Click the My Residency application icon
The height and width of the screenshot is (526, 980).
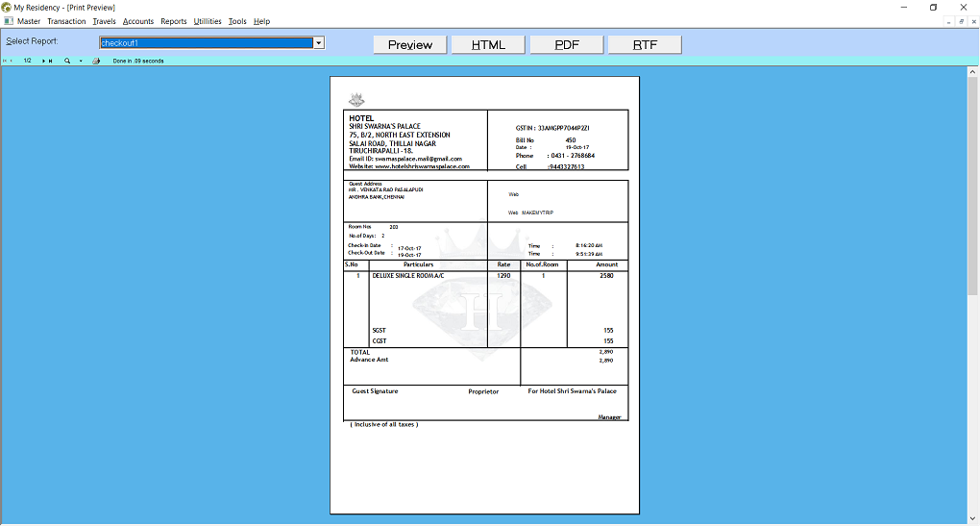[x=7, y=7]
